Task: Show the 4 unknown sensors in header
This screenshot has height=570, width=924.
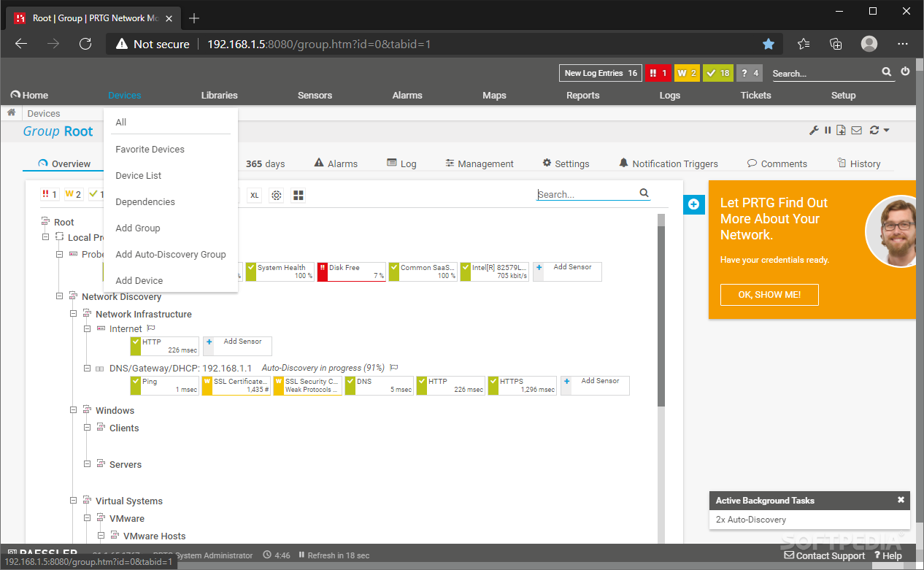Action: pyautogui.click(x=750, y=73)
